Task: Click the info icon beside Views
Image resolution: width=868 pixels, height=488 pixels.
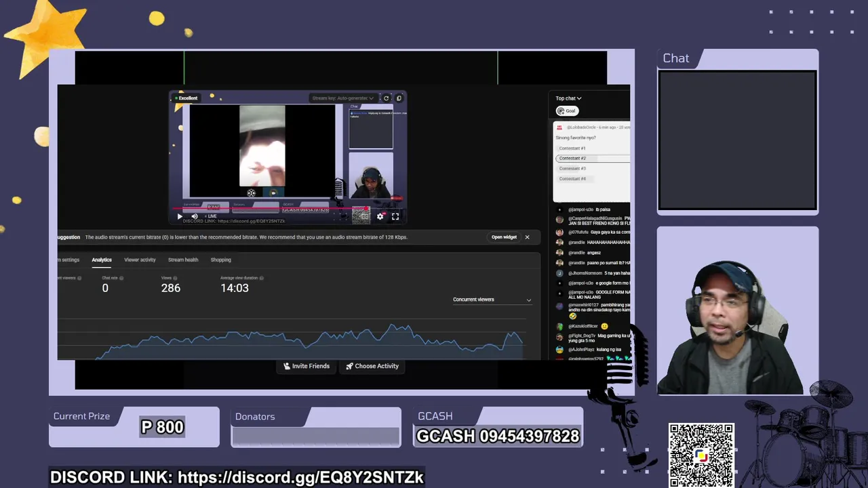Action: 176,278
